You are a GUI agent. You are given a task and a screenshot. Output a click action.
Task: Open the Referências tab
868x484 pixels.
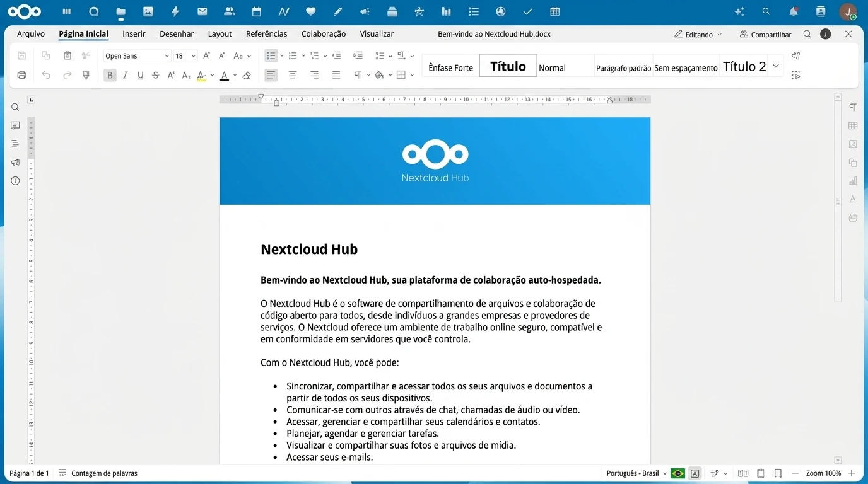coord(266,34)
